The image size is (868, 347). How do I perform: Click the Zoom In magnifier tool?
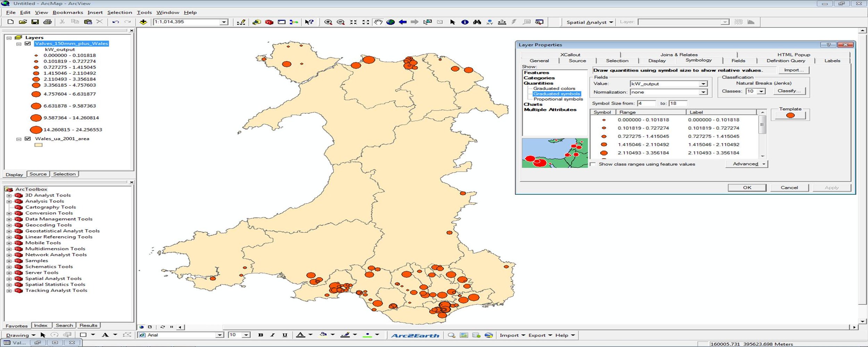[328, 22]
